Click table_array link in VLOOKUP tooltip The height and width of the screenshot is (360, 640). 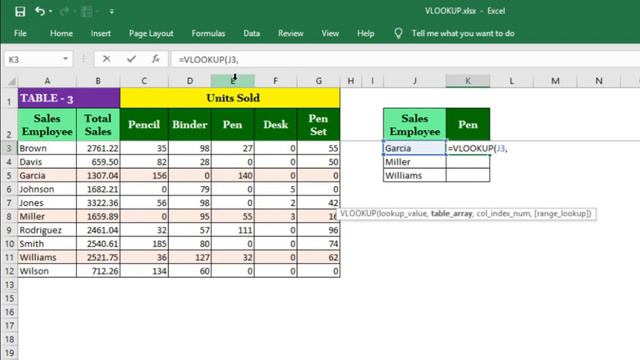(x=451, y=213)
